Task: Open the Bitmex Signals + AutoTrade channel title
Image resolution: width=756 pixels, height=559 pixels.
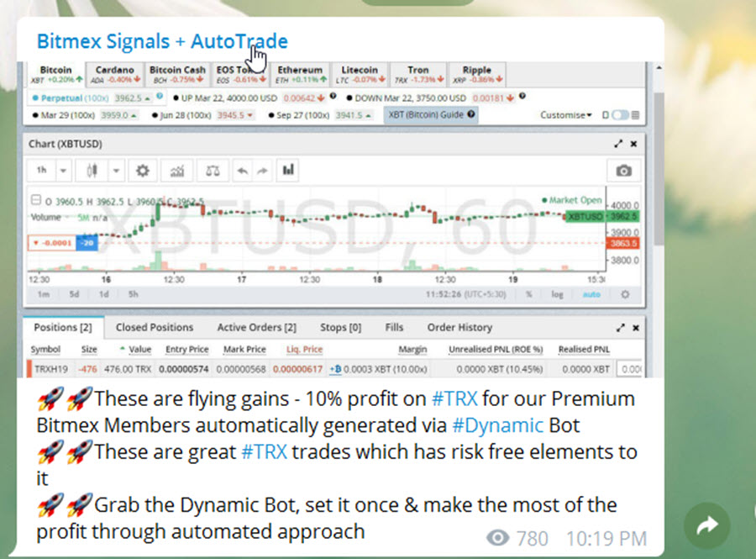Action: [x=162, y=41]
